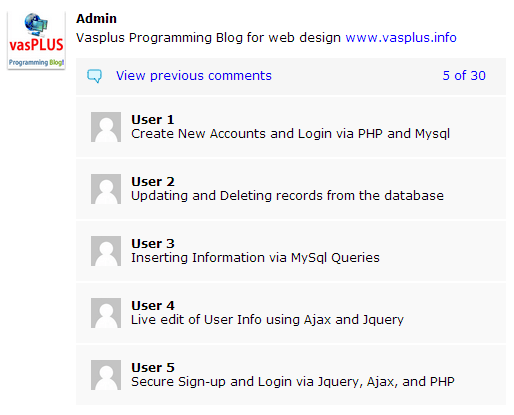514x415 pixels.
Task: Click comment about Updating and Deleting records
Action: point(287,196)
